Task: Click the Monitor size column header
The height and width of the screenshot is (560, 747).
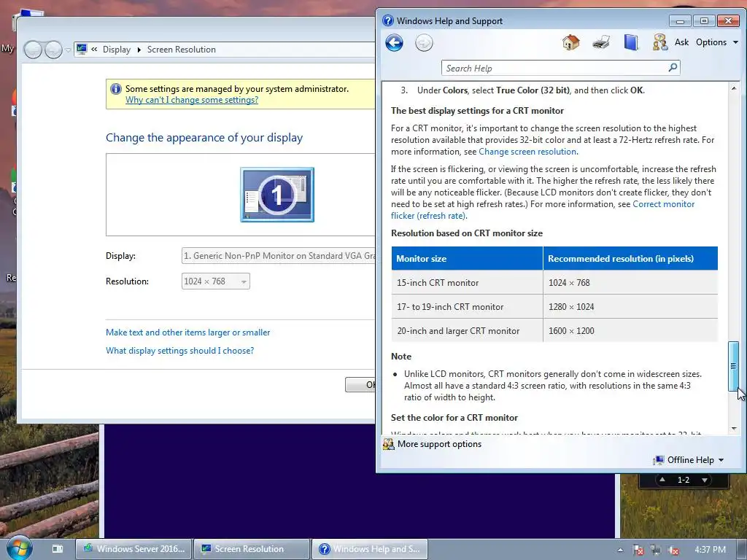Action: tap(467, 259)
